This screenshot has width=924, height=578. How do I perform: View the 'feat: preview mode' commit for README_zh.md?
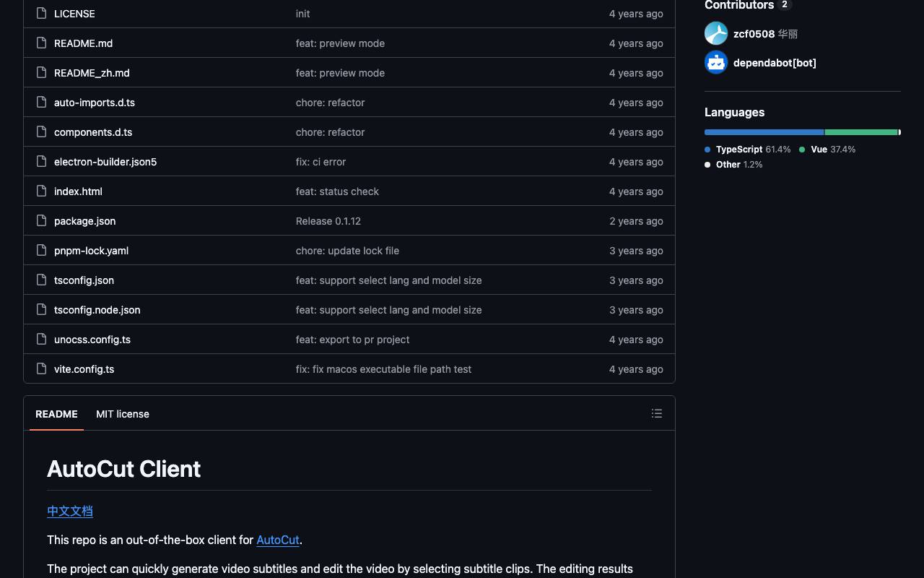pyautogui.click(x=340, y=73)
